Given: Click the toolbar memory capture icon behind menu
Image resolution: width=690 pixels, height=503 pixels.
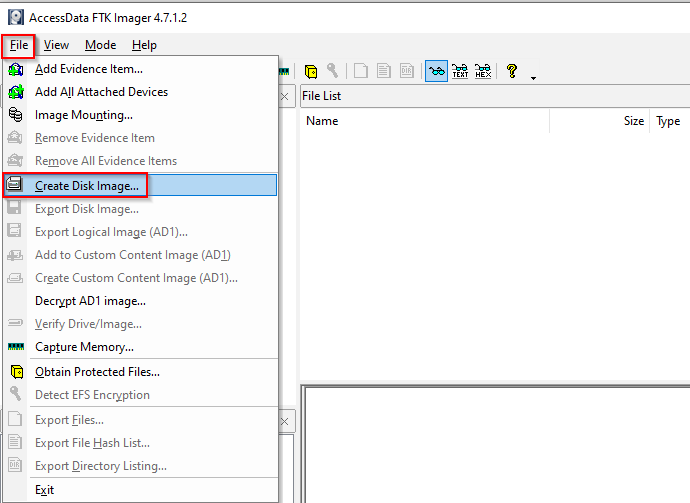Looking at the screenshot, I should tap(284, 71).
